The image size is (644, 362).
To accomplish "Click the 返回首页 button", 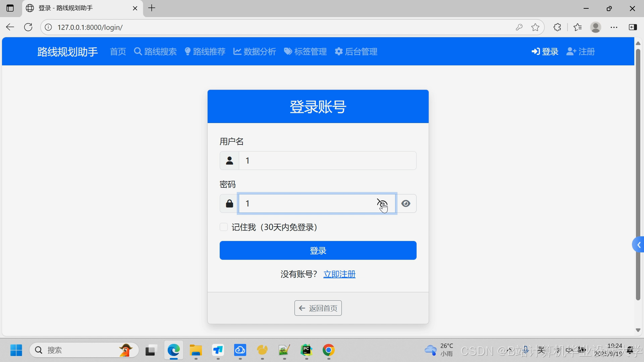I will click(318, 308).
